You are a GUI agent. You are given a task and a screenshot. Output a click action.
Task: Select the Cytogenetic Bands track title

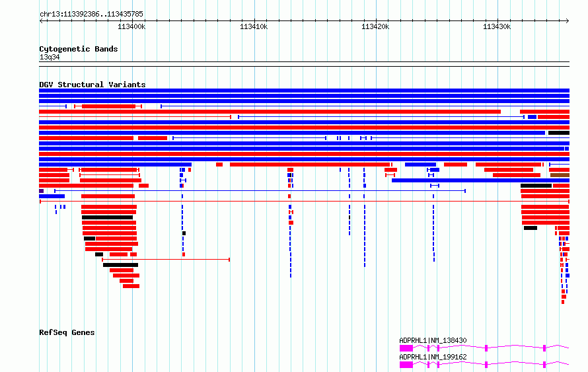coord(79,49)
